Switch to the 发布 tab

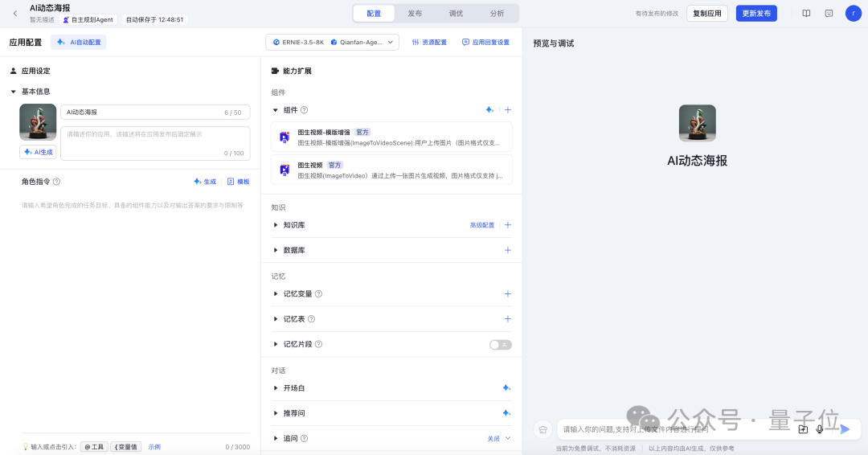click(415, 14)
